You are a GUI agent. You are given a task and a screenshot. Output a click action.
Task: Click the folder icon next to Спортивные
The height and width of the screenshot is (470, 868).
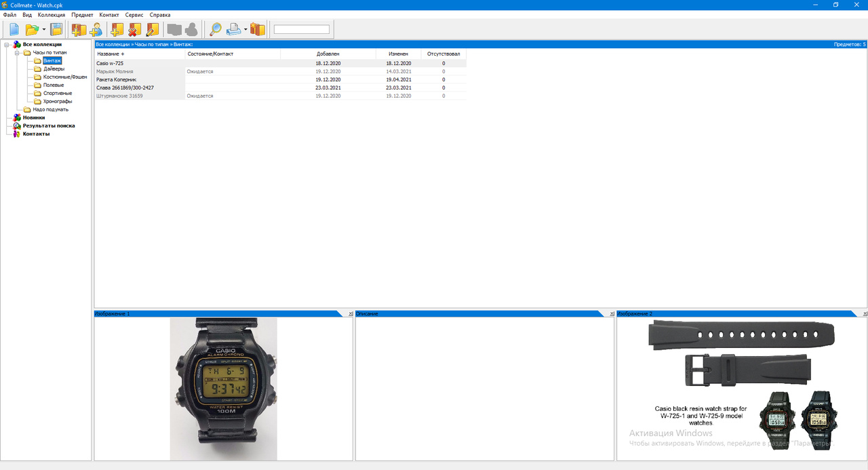pos(37,94)
